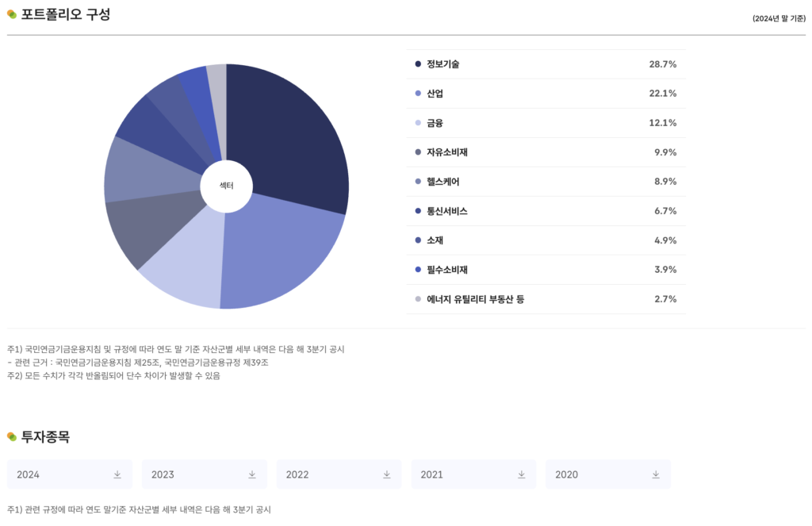Click the download icon for 2024
Viewport: 812px width, 526px height.
(x=117, y=474)
